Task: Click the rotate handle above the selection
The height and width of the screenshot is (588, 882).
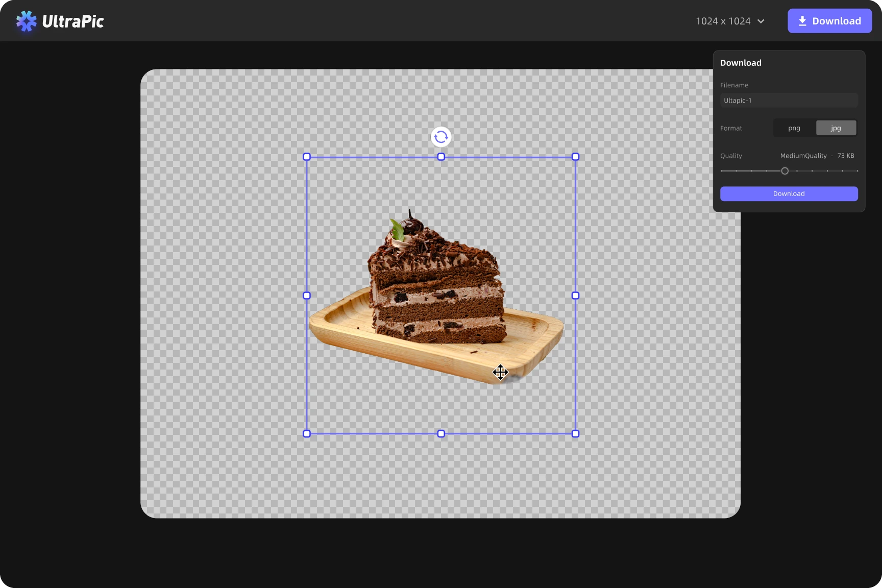Action: click(441, 137)
